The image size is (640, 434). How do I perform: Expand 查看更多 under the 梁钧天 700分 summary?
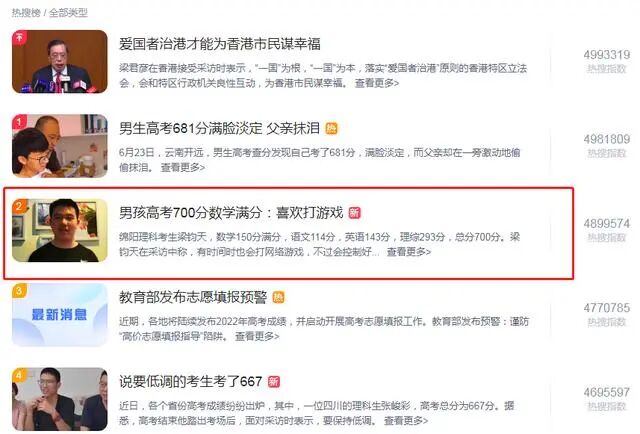pos(409,252)
